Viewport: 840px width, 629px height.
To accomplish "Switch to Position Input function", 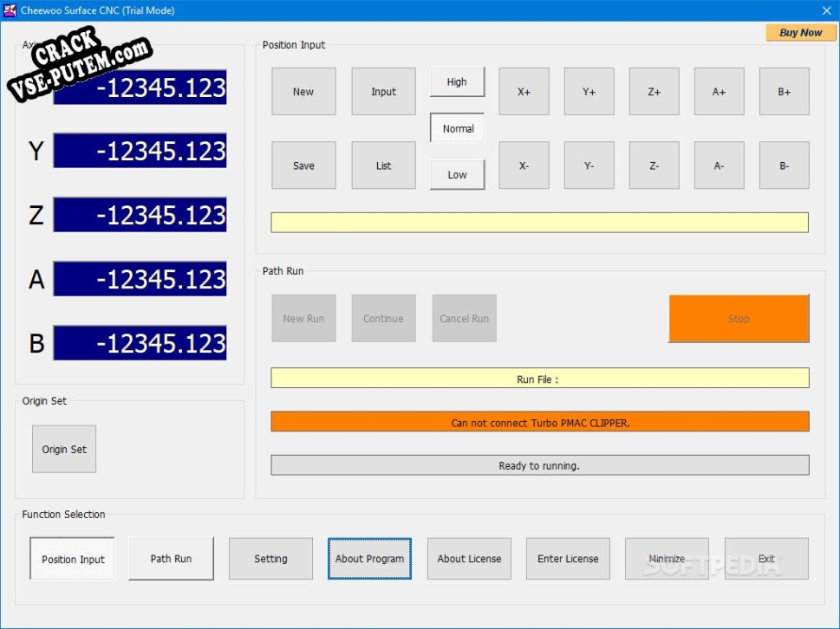I will coord(73,559).
